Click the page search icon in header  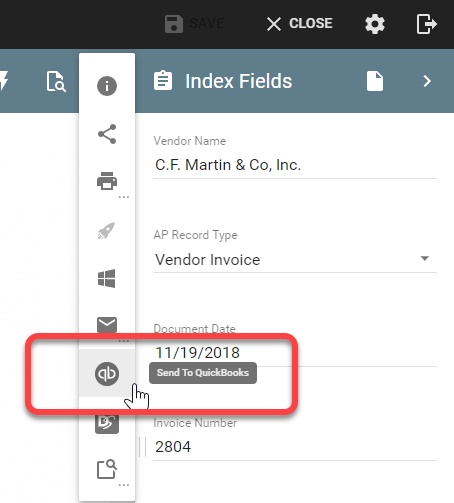[56, 81]
